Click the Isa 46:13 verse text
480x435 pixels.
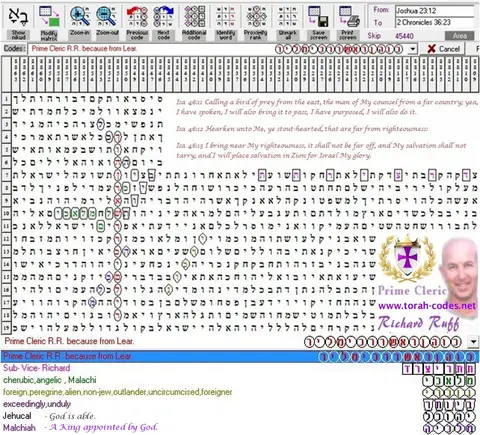321,150
